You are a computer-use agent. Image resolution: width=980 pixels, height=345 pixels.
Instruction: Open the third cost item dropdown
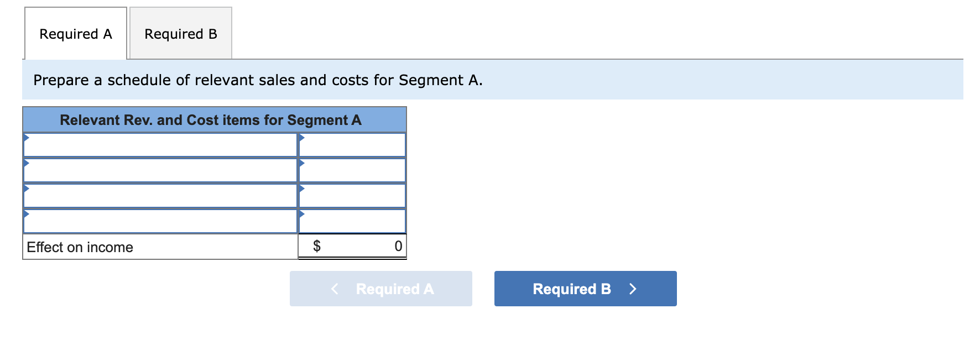(x=160, y=196)
